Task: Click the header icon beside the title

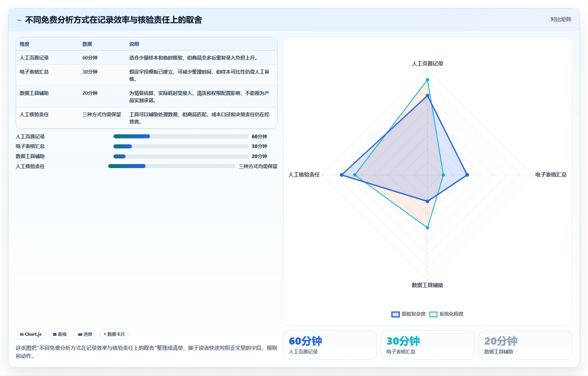Action: [19, 20]
